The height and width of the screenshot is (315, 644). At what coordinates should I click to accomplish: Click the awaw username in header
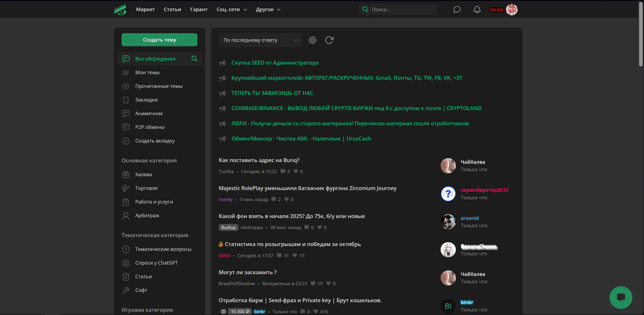tap(496, 9)
